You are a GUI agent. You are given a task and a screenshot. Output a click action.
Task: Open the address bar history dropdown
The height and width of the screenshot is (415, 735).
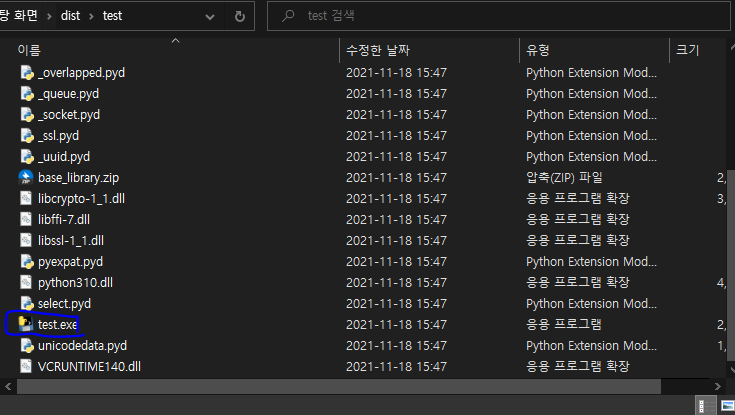tap(210, 17)
